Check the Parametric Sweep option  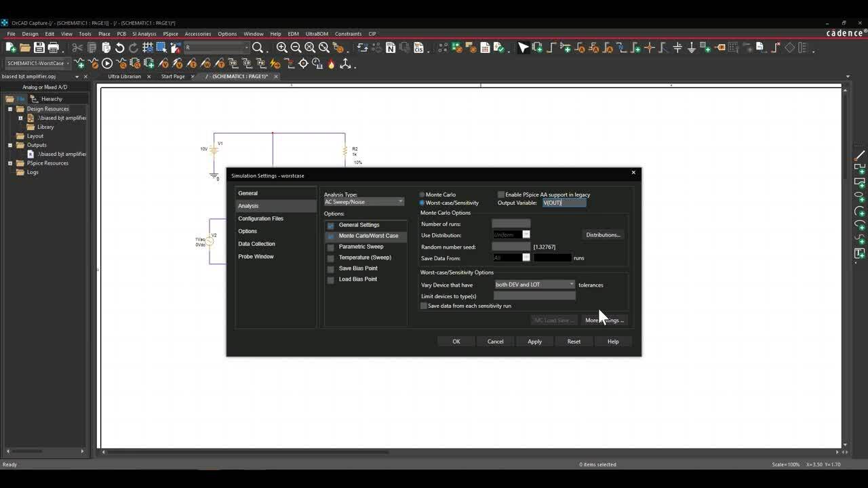(330, 246)
